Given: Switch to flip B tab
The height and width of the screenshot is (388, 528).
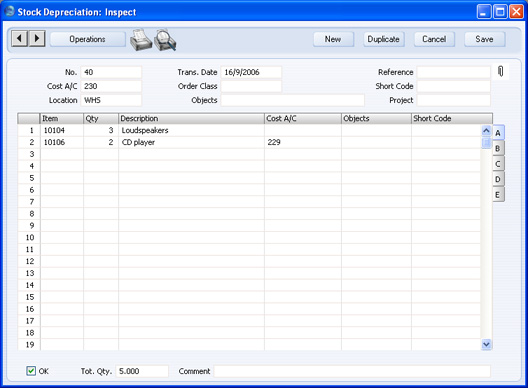Looking at the screenshot, I should [498, 149].
